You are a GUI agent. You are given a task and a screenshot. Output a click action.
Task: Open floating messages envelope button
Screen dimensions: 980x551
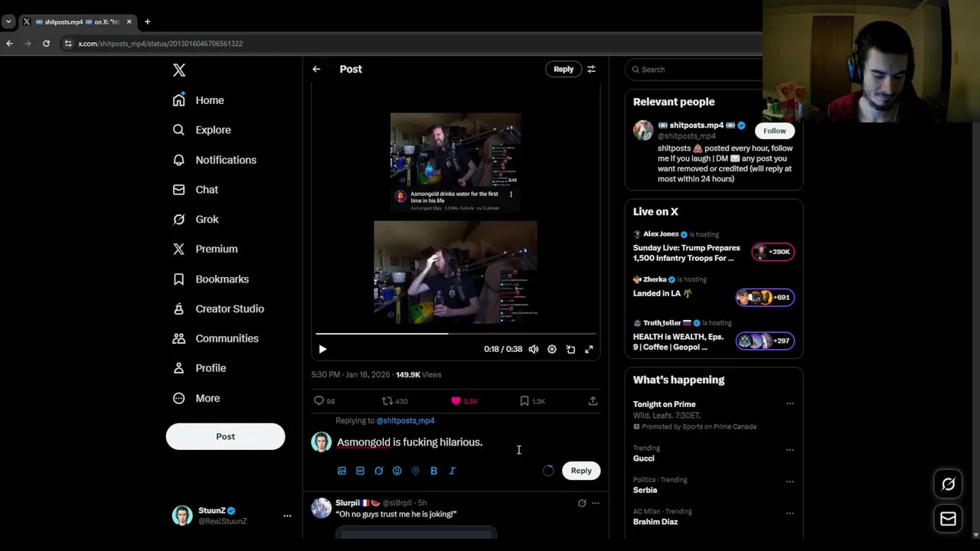tap(948, 519)
